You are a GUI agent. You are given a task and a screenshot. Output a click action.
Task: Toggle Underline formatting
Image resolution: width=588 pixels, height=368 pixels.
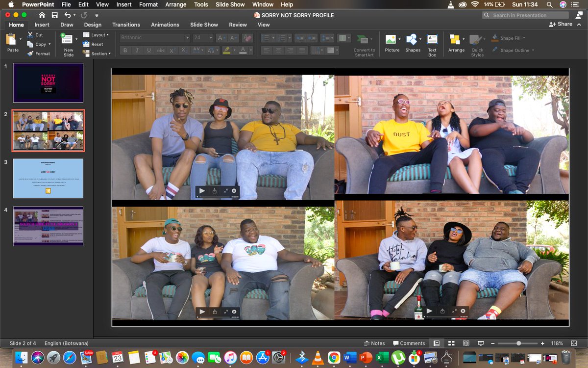coord(148,51)
